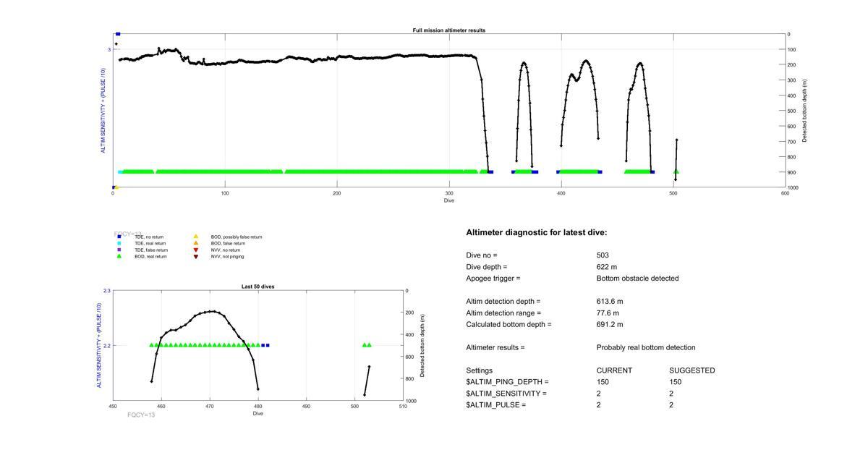
Task: Click the detection range value 77.6 m
Action: [x=608, y=313]
